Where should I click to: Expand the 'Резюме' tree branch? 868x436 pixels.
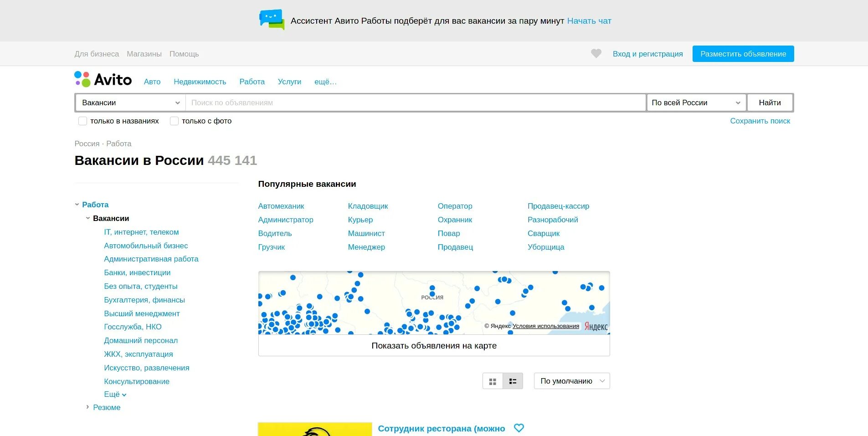[x=88, y=407]
